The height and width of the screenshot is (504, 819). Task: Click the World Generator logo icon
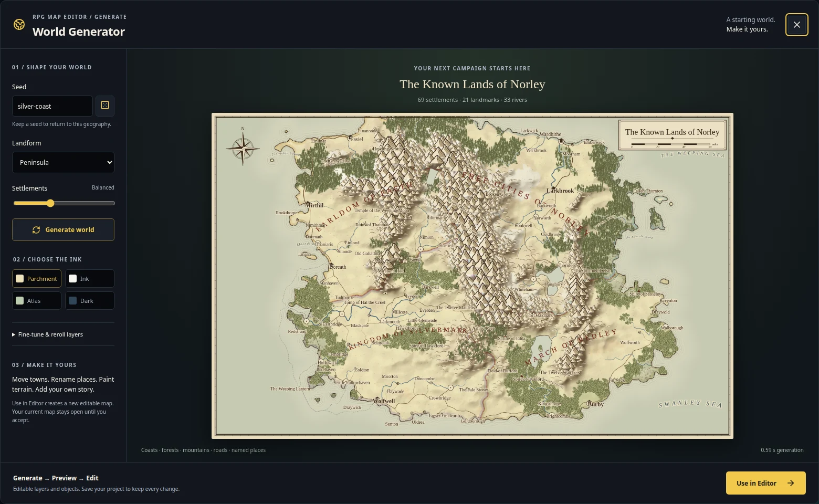(19, 25)
